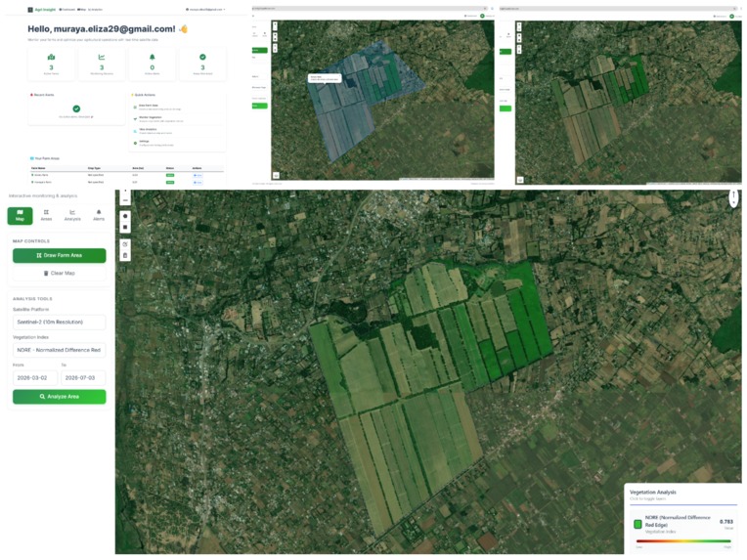Viewport: 747px width, 560px height.
Task: Click the green status badge in the first farm row
Action: 169,175
